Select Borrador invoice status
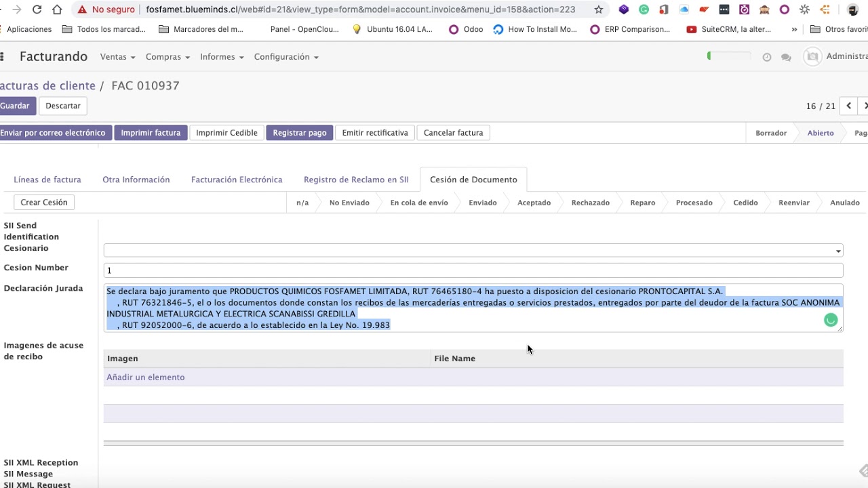This screenshot has width=868, height=488. pos(771,133)
